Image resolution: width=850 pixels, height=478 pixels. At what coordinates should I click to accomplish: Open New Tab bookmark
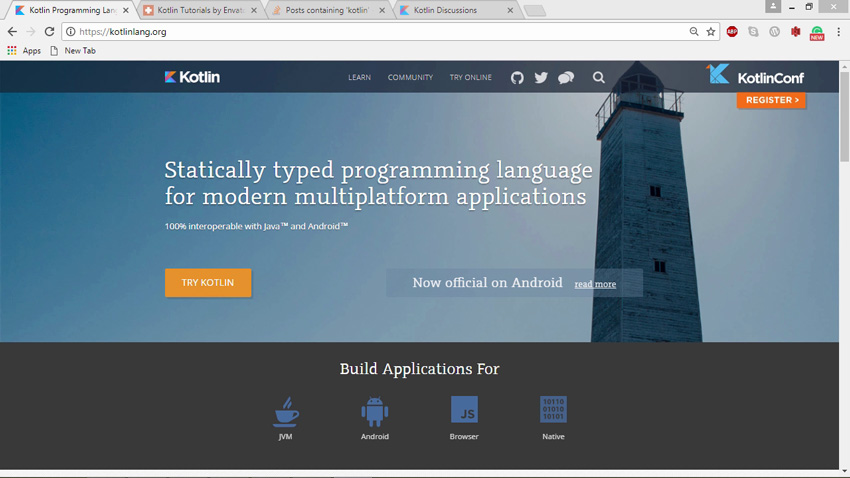click(73, 50)
